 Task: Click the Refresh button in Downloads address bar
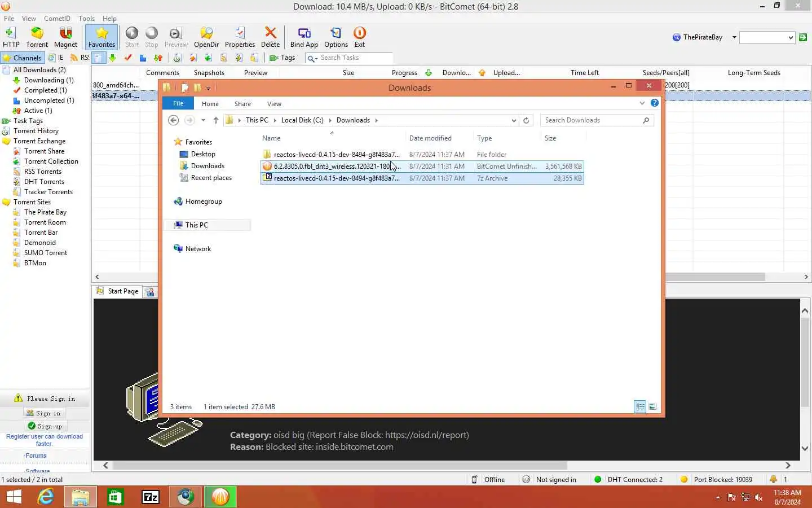click(526, 120)
